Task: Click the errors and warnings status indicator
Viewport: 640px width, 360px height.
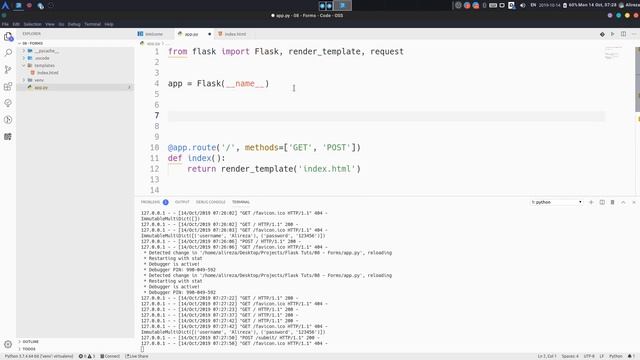Action: [x=87, y=356]
